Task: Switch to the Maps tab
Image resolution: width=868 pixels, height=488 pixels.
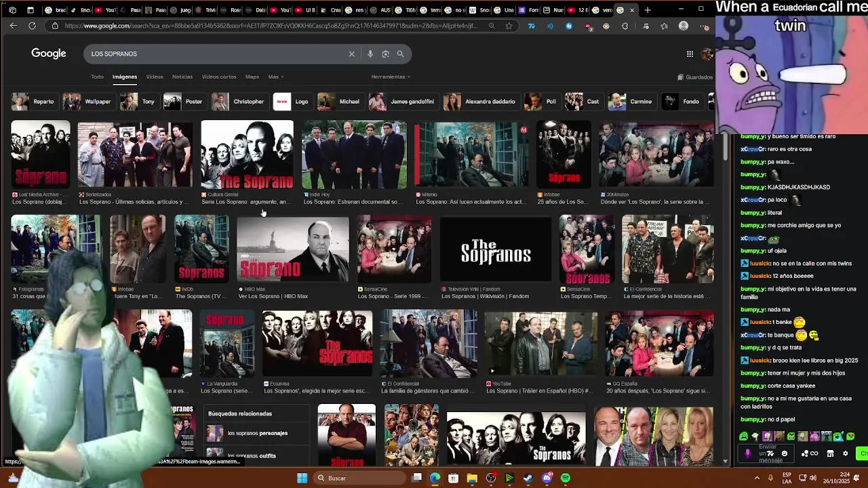Action: click(252, 77)
